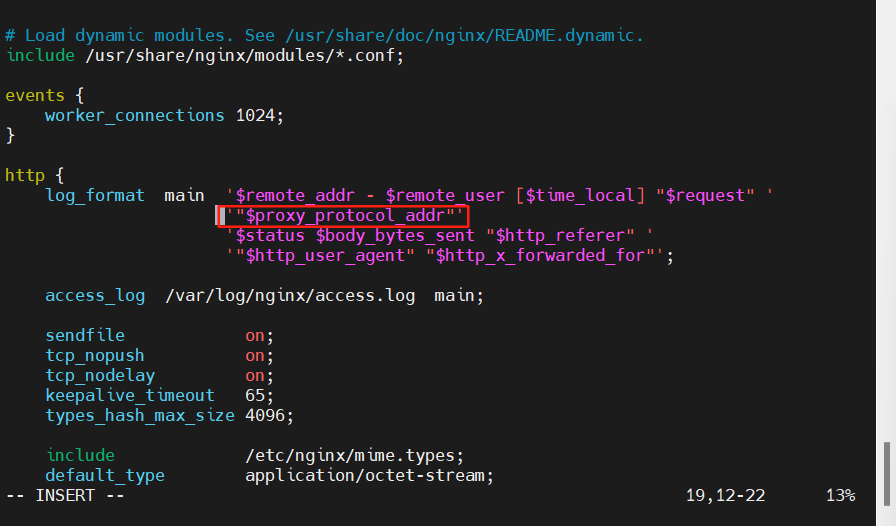Image resolution: width=896 pixels, height=526 pixels.
Task: Click the 'include' keyword before /usr/share/nginx/modules
Action: [x=40, y=55]
